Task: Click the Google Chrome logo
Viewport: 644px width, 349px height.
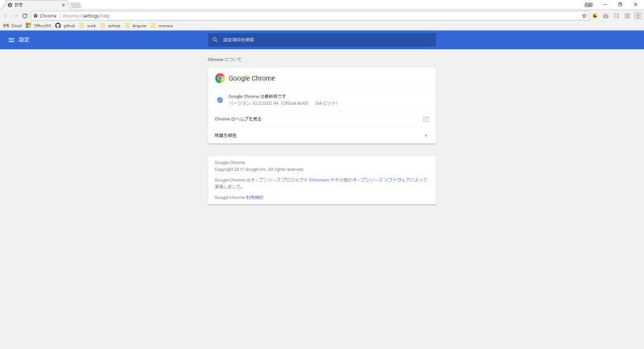Action: pyautogui.click(x=220, y=78)
